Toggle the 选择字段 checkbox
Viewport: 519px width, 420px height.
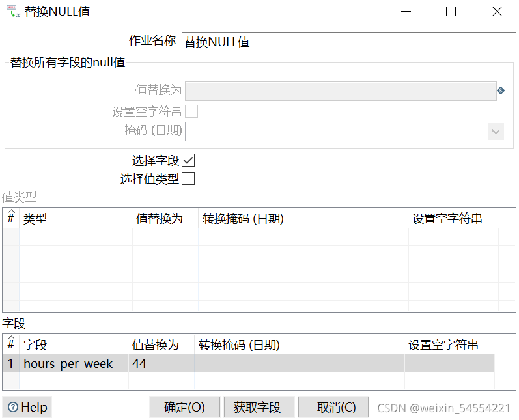(188, 161)
